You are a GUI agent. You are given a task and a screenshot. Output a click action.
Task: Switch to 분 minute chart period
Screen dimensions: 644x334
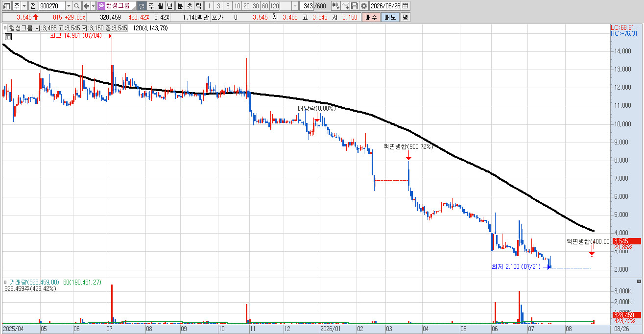pos(180,6)
